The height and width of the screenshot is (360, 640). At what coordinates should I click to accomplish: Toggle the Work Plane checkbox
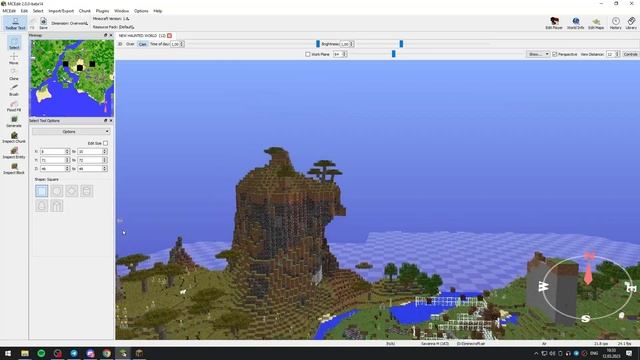tap(308, 54)
